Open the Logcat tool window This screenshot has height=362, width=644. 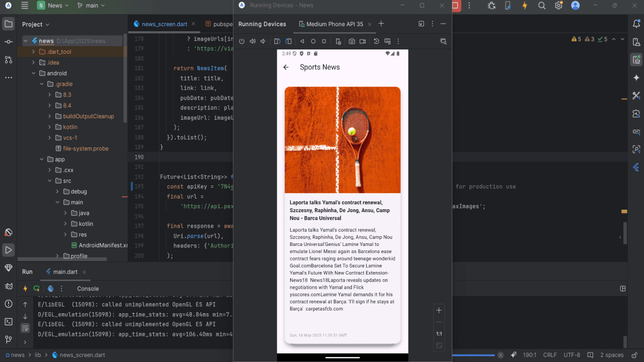click(x=9, y=286)
